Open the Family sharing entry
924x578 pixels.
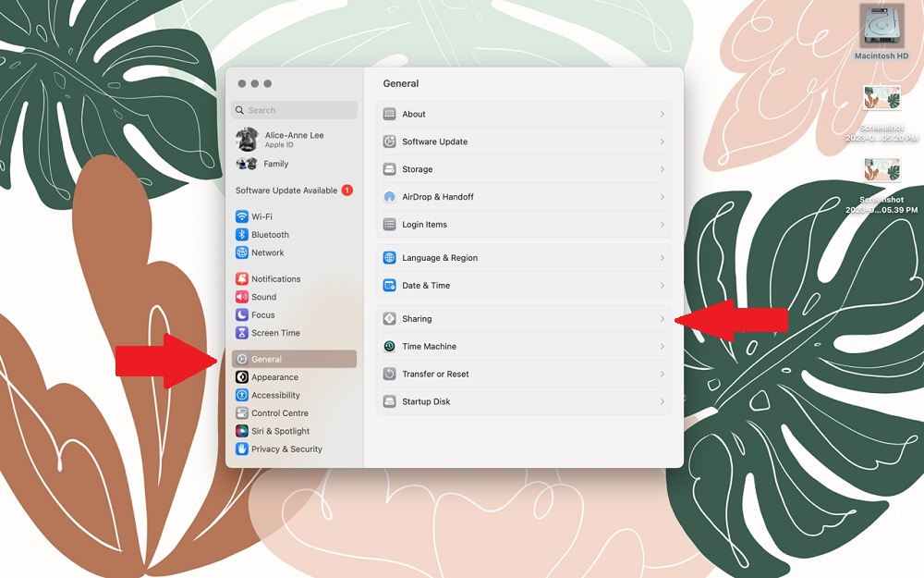[294, 164]
